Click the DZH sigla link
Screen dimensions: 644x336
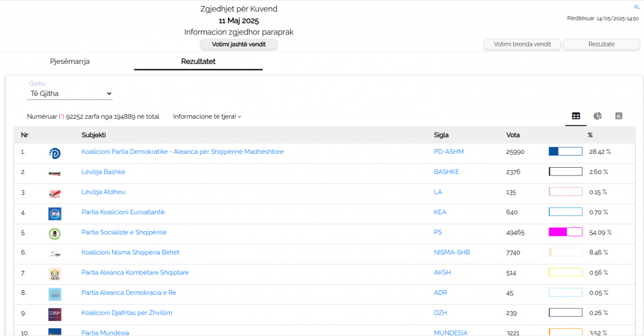pyautogui.click(x=440, y=312)
